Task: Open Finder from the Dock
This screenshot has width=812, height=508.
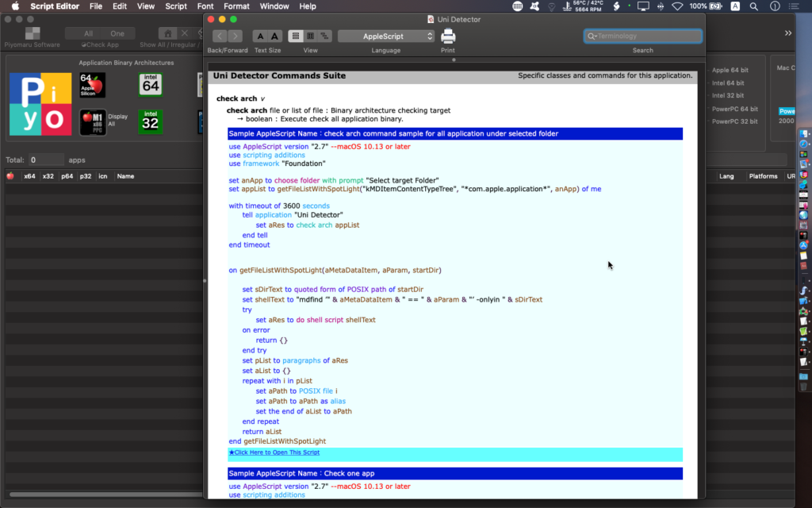Action: click(x=804, y=133)
